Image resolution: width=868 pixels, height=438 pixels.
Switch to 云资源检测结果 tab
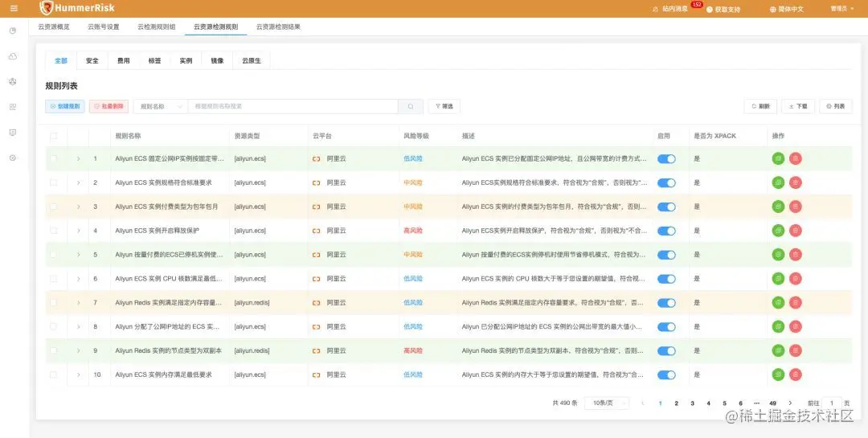[x=278, y=27]
